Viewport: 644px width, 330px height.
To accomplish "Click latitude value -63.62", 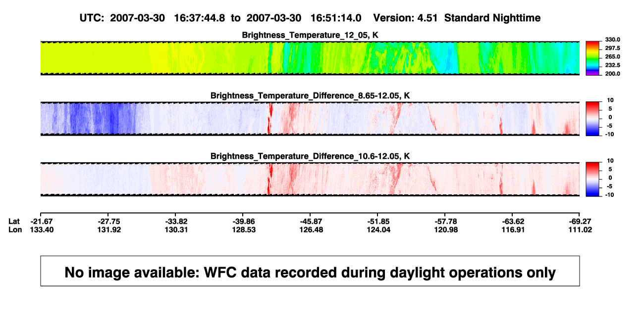I will pyautogui.click(x=512, y=221).
